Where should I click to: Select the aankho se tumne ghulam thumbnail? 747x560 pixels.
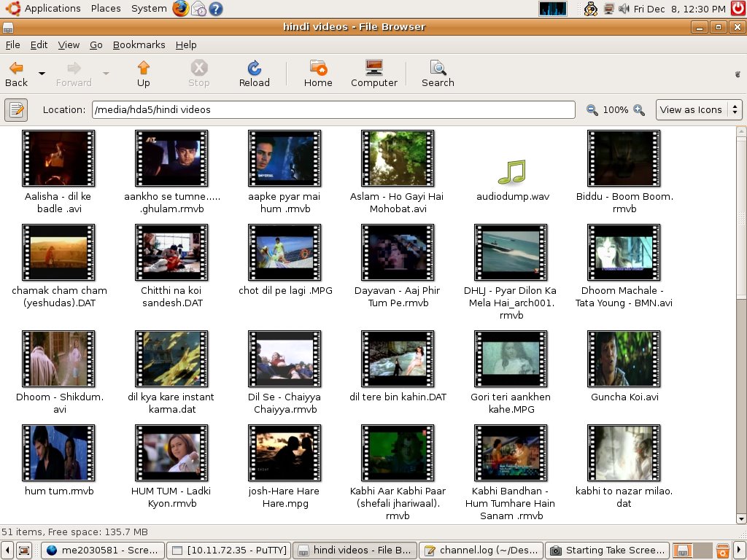(171, 158)
